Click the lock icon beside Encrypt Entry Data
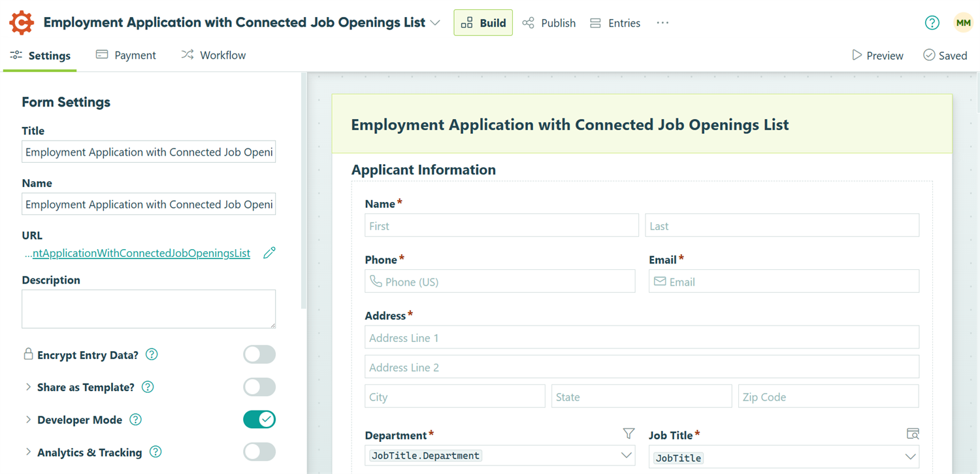The height and width of the screenshot is (474, 980). [x=28, y=354]
